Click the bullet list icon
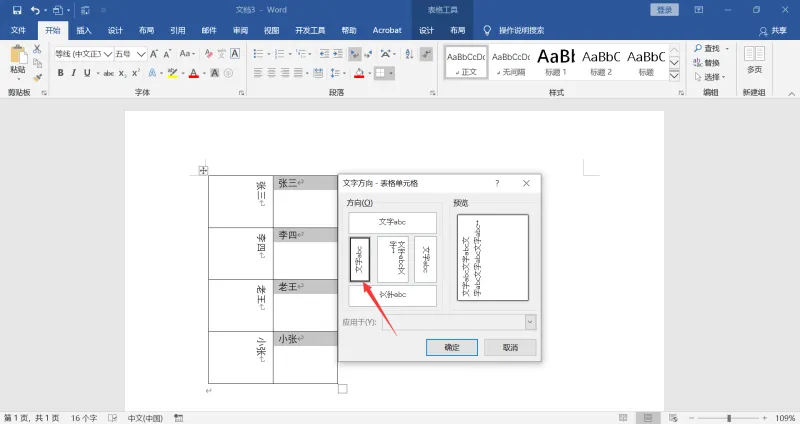 click(x=258, y=54)
